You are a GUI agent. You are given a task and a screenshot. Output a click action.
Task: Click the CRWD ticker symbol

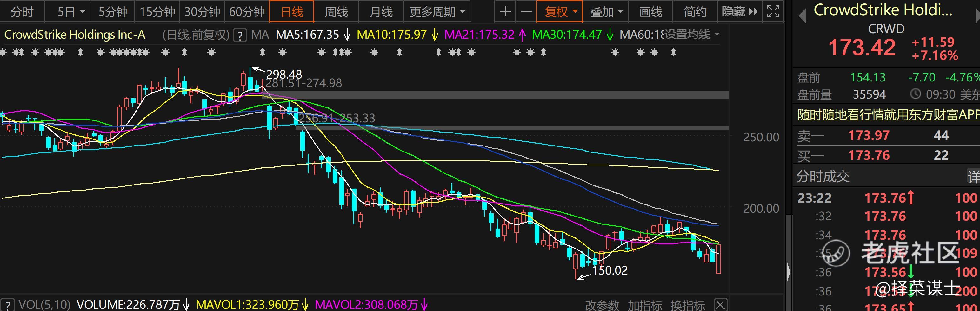click(886, 29)
